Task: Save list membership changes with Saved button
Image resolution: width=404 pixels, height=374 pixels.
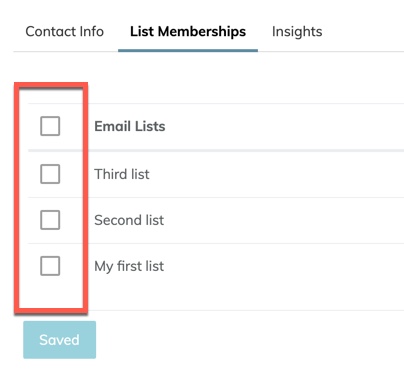Action: coord(60,340)
